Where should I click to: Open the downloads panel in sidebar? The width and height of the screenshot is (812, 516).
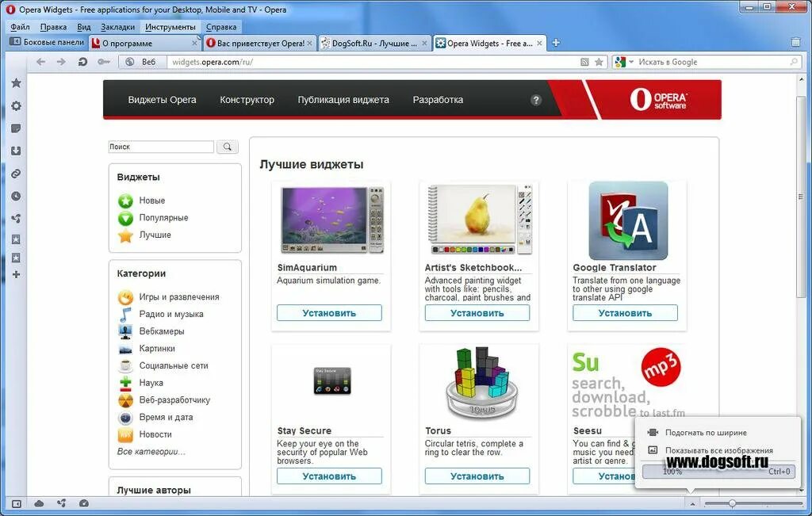(x=16, y=151)
